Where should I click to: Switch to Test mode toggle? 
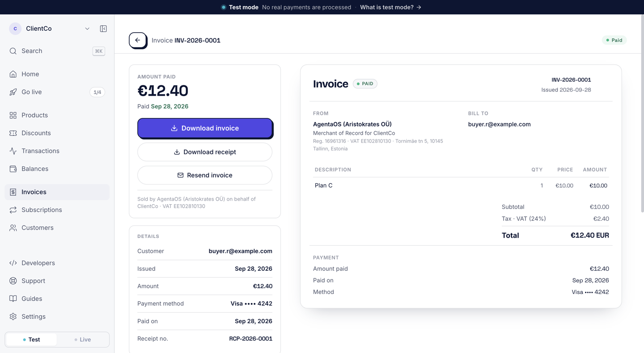point(31,340)
